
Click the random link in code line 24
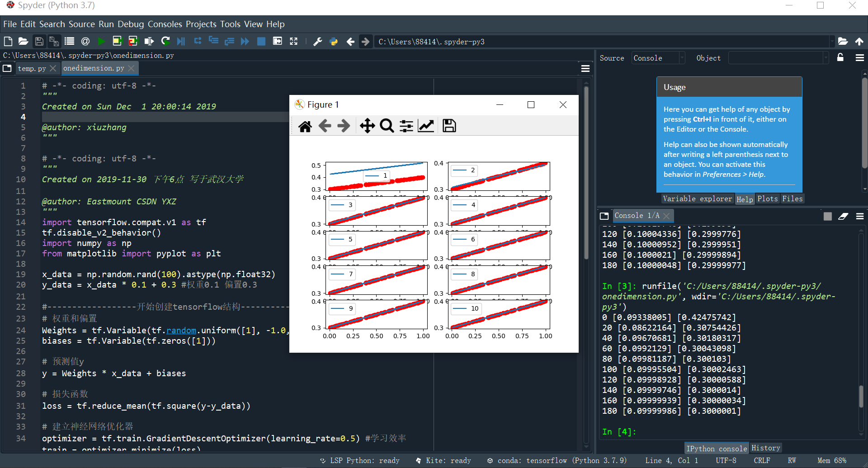[x=181, y=330]
